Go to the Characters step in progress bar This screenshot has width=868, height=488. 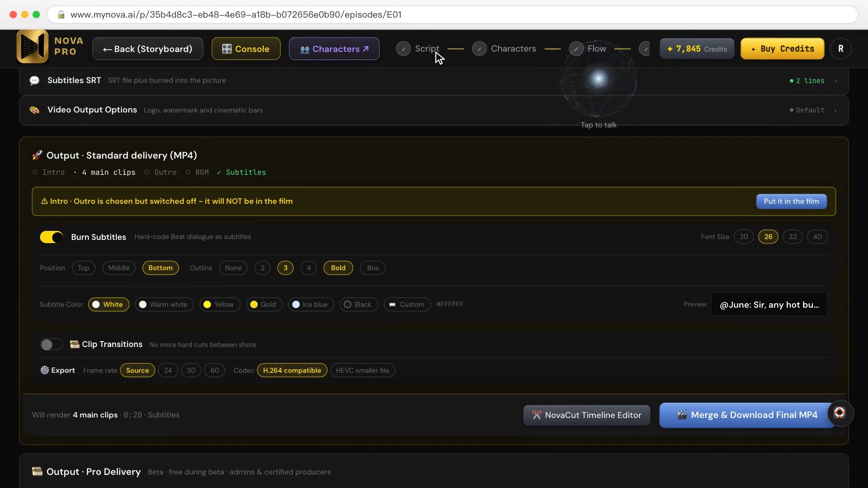point(514,49)
